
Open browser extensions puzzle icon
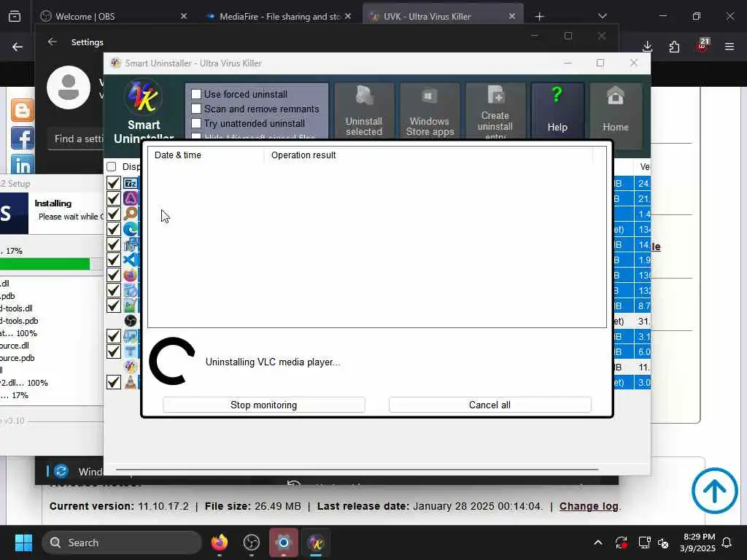click(674, 47)
